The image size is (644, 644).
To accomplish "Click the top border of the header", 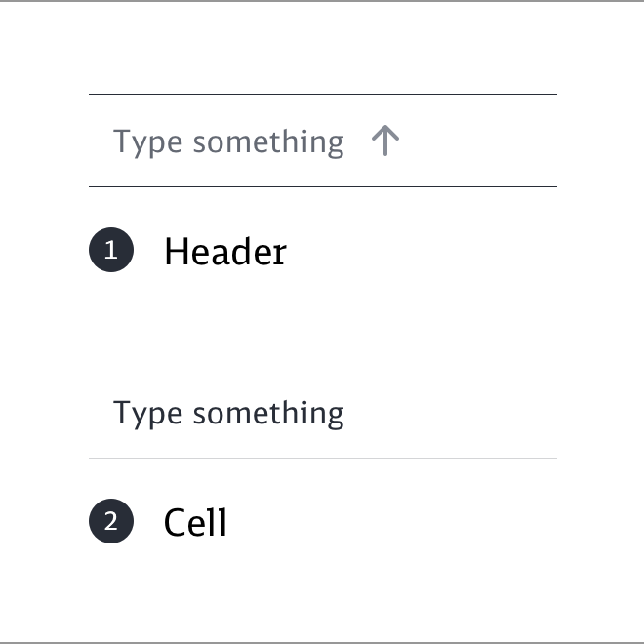I will [x=322, y=94].
